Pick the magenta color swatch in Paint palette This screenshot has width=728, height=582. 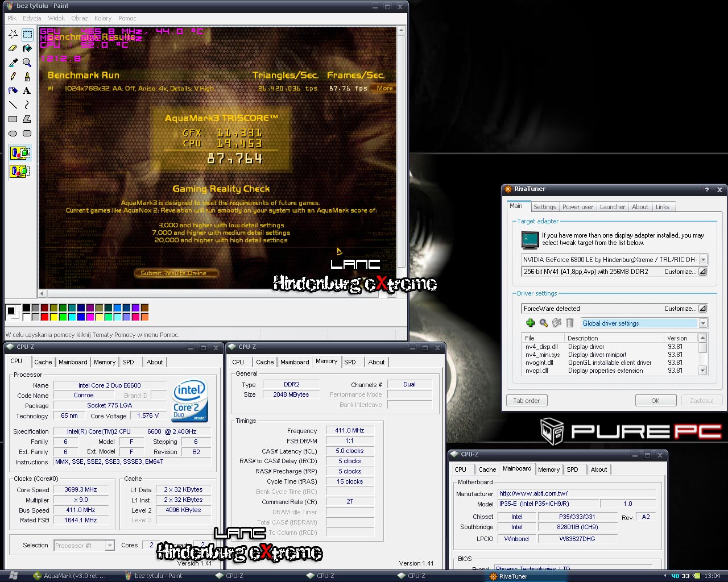90,317
